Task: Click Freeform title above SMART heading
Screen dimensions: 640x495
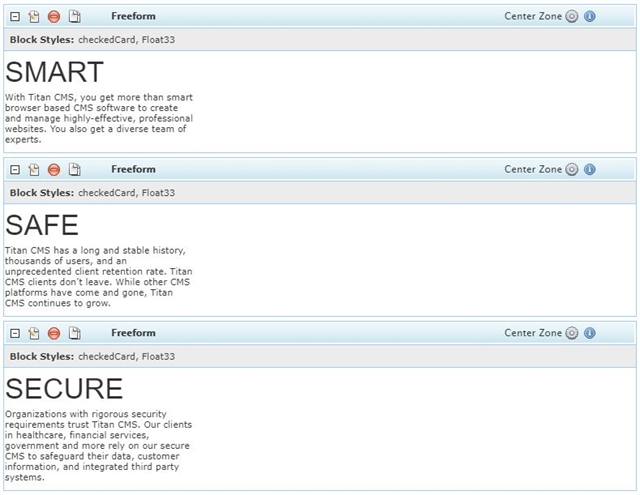Action: [133, 16]
